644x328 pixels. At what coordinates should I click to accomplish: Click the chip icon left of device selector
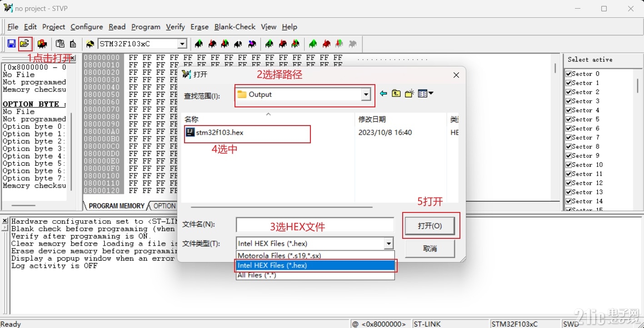click(90, 44)
